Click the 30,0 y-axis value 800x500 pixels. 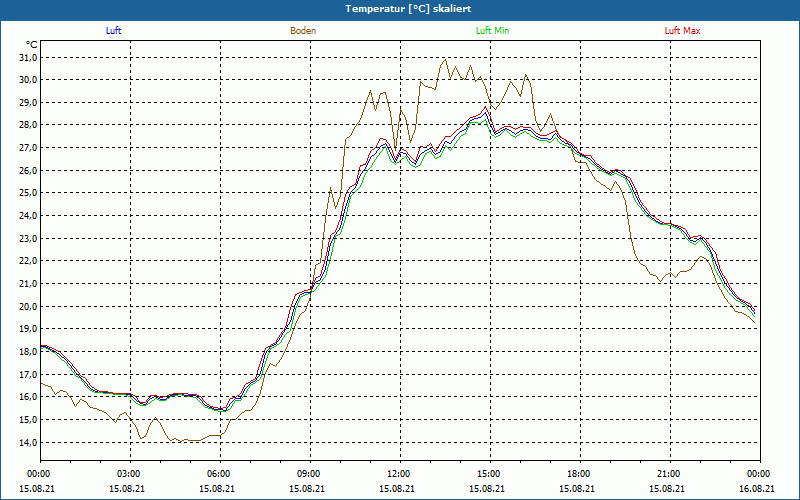(28, 80)
